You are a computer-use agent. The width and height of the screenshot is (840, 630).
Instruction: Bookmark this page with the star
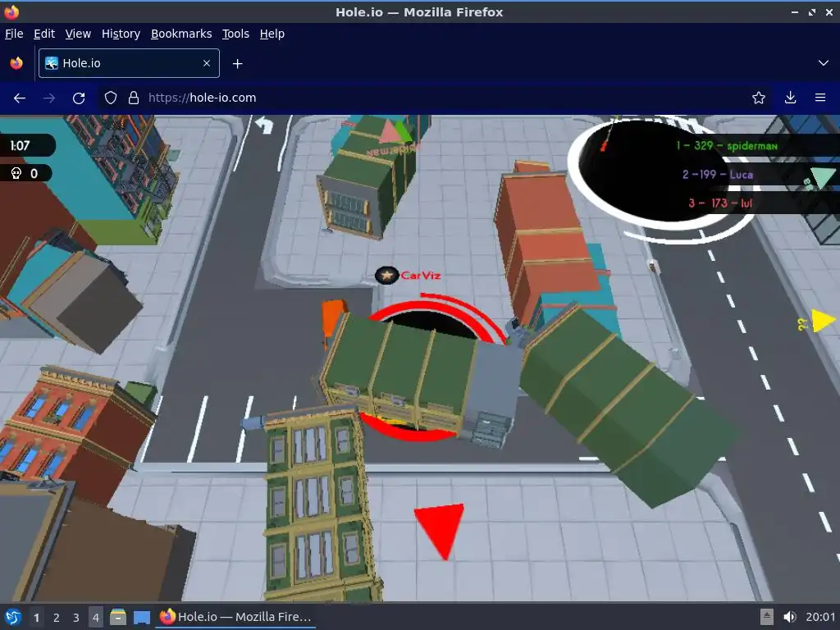point(759,98)
